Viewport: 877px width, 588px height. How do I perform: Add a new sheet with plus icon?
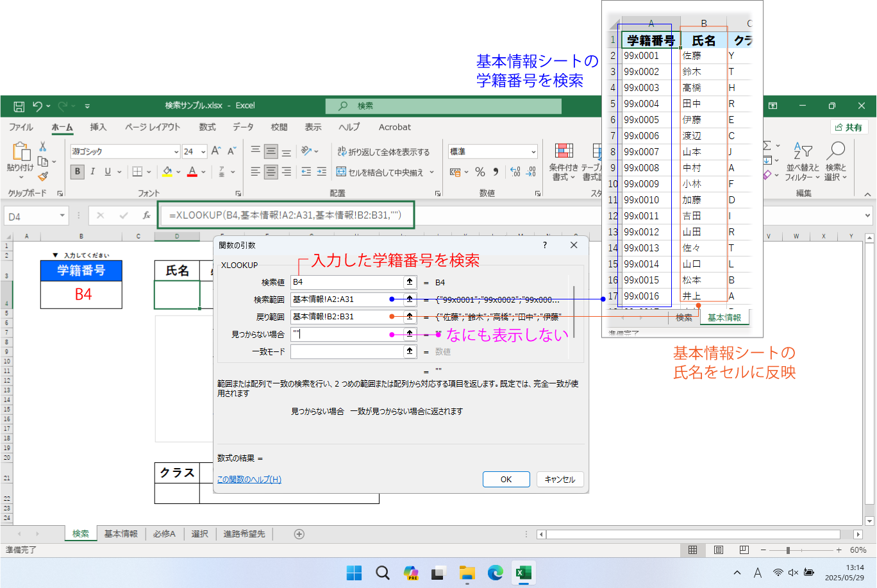click(x=299, y=534)
